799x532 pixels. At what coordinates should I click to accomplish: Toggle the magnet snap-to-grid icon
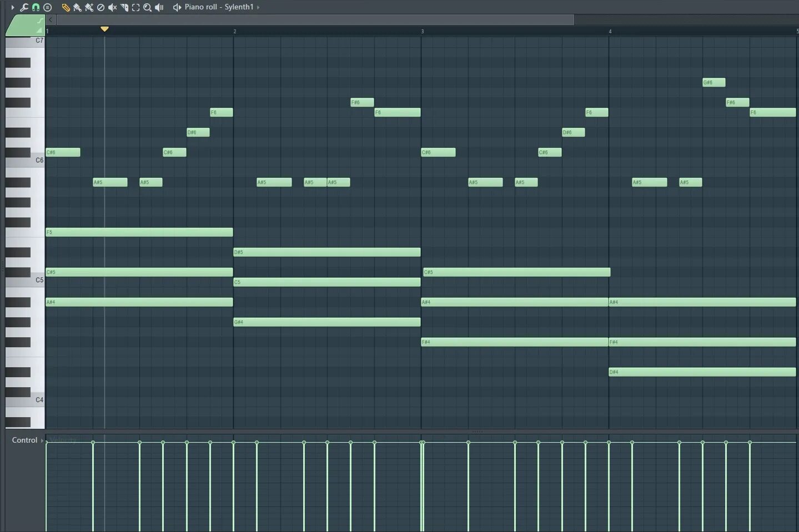(36, 7)
